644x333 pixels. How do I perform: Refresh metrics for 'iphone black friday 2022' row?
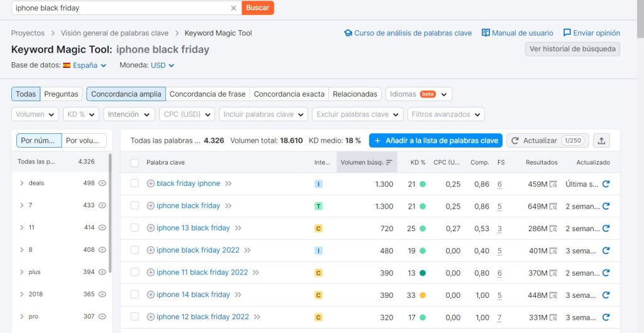point(606,250)
